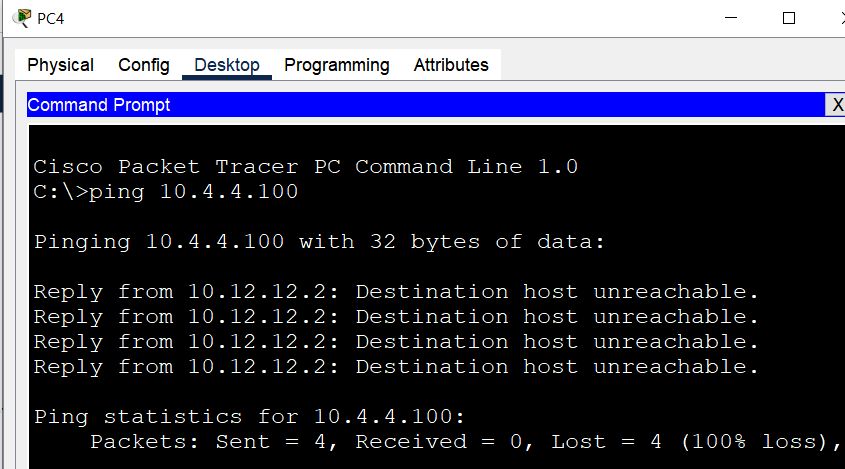
Task: Close the Command Prompt with X button
Action: [836, 105]
